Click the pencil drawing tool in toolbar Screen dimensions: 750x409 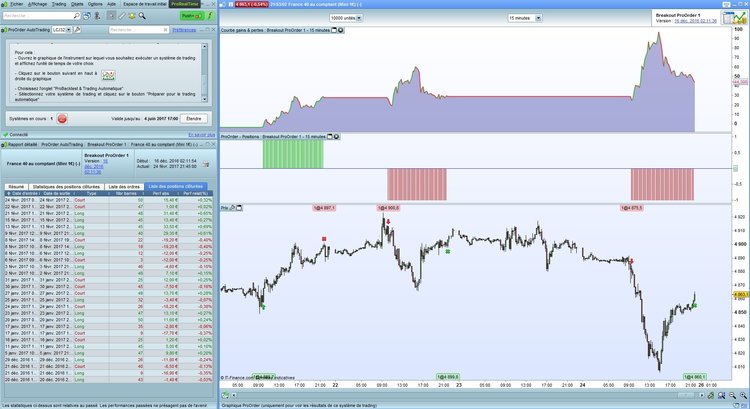122,16
